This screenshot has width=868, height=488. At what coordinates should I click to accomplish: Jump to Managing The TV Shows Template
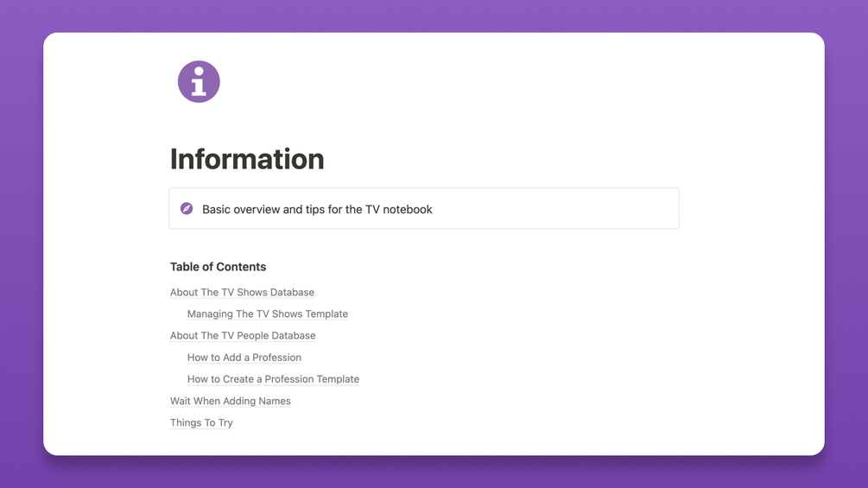268,314
